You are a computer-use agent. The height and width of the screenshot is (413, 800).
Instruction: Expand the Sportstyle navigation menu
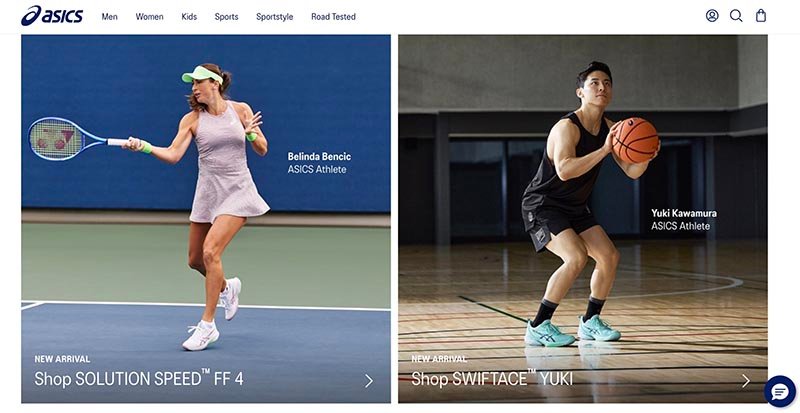(x=274, y=17)
